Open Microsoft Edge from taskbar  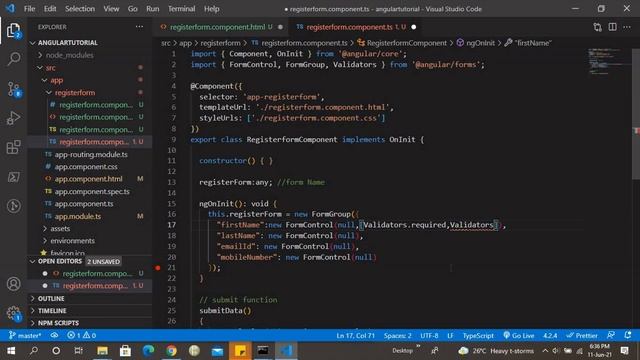(x=149, y=351)
